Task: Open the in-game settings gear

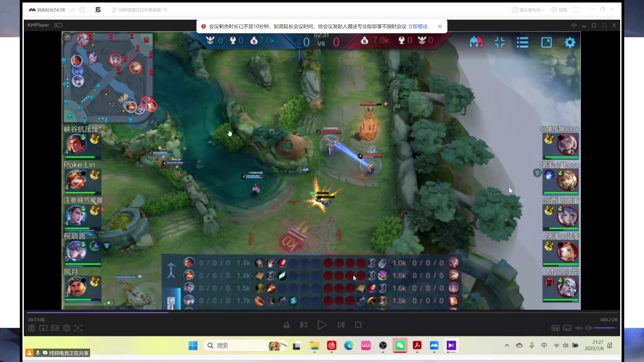Action: [570, 42]
